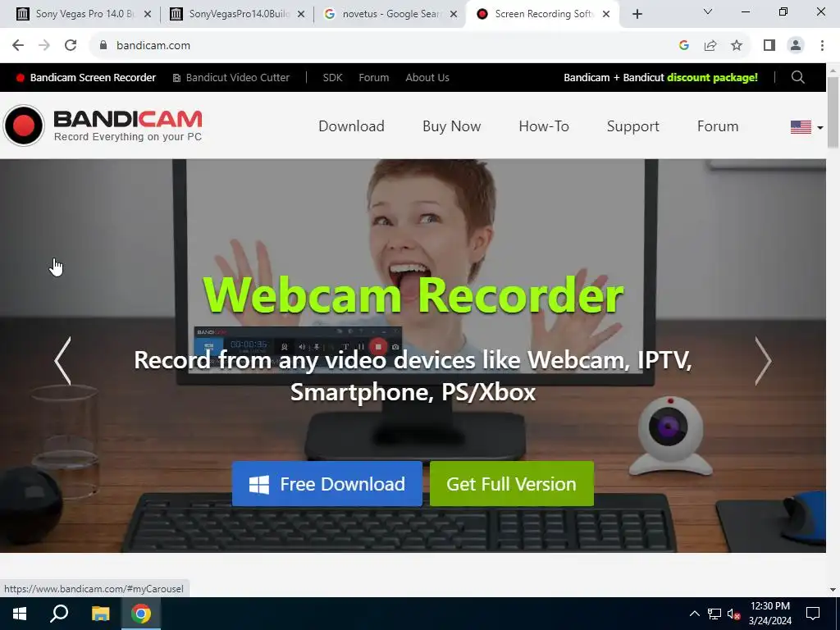Viewport: 840px width, 630px height.
Task: Open the tab search chevron
Action: [x=708, y=11]
